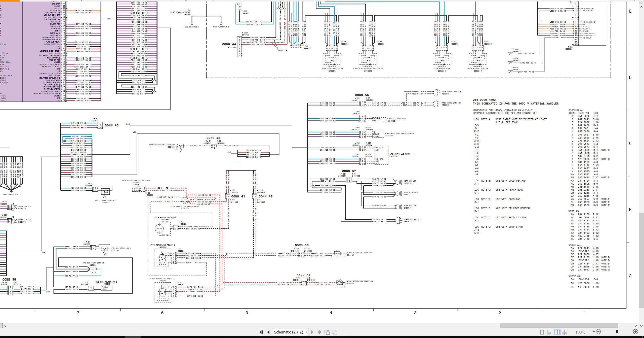Click the ATCH ELE LUB PUMP label
Viewport: 644px width, 338px height.
click(396, 119)
